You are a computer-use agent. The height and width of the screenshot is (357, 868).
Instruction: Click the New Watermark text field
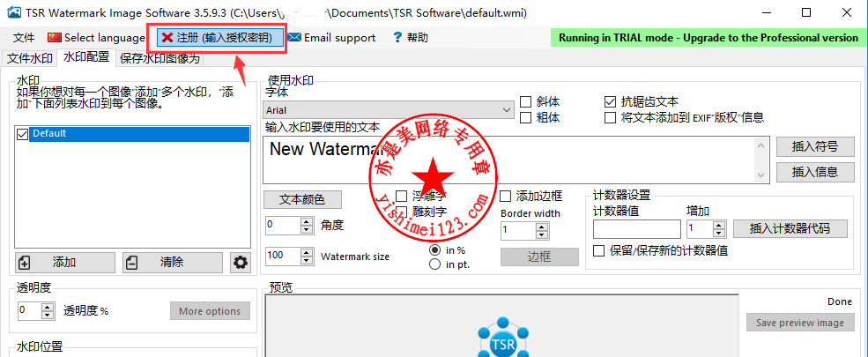pos(508,160)
